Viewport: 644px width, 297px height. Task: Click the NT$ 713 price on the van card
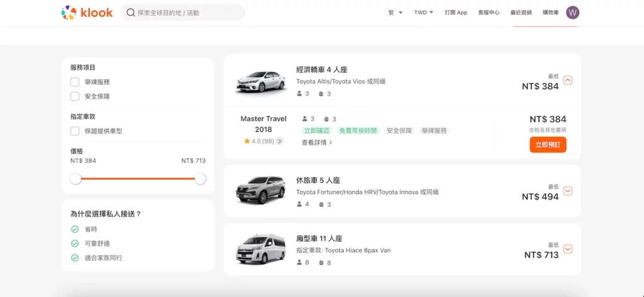coord(541,255)
